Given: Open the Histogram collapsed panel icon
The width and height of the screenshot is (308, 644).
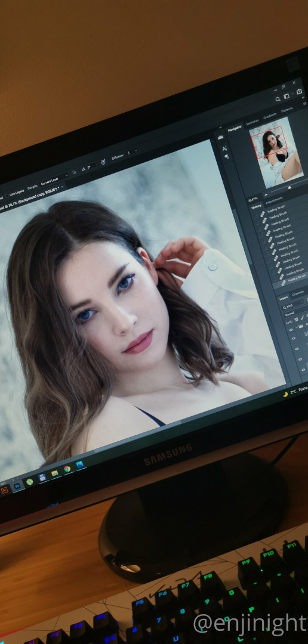Looking at the screenshot, I should point(220,137).
